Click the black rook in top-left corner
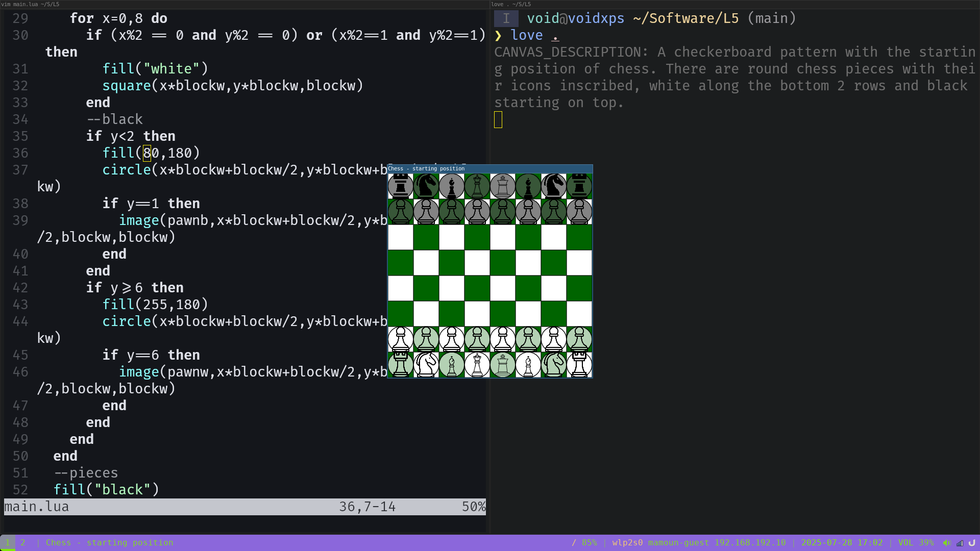The image size is (980, 551). click(401, 186)
